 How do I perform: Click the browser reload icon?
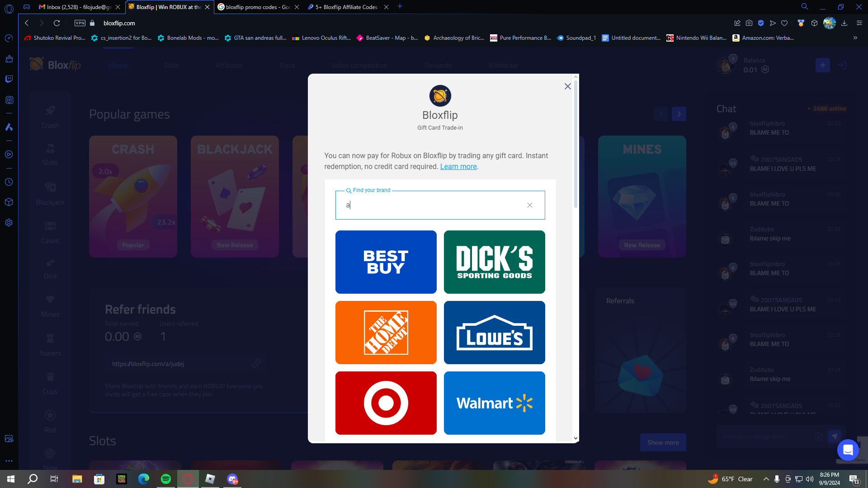pyautogui.click(x=57, y=23)
